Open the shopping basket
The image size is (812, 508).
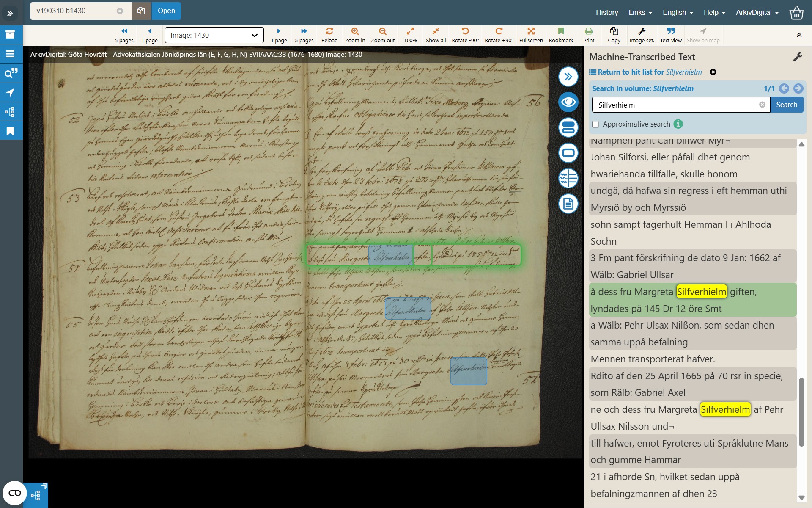pos(796,13)
